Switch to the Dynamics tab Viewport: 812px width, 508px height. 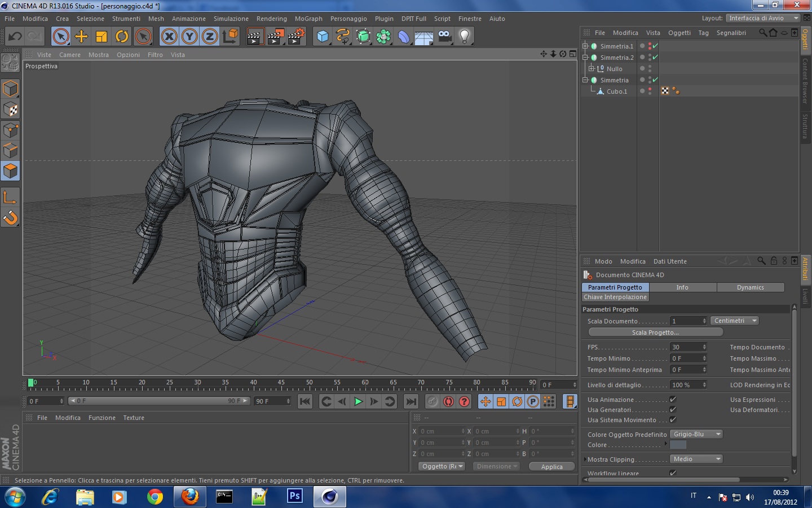pos(750,287)
